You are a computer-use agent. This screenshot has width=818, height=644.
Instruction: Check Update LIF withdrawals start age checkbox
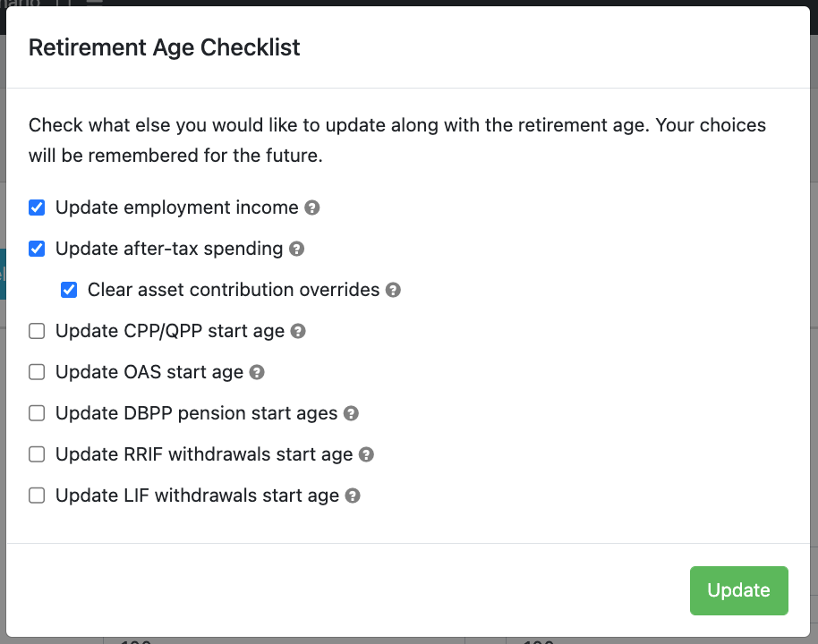(37, 496)
